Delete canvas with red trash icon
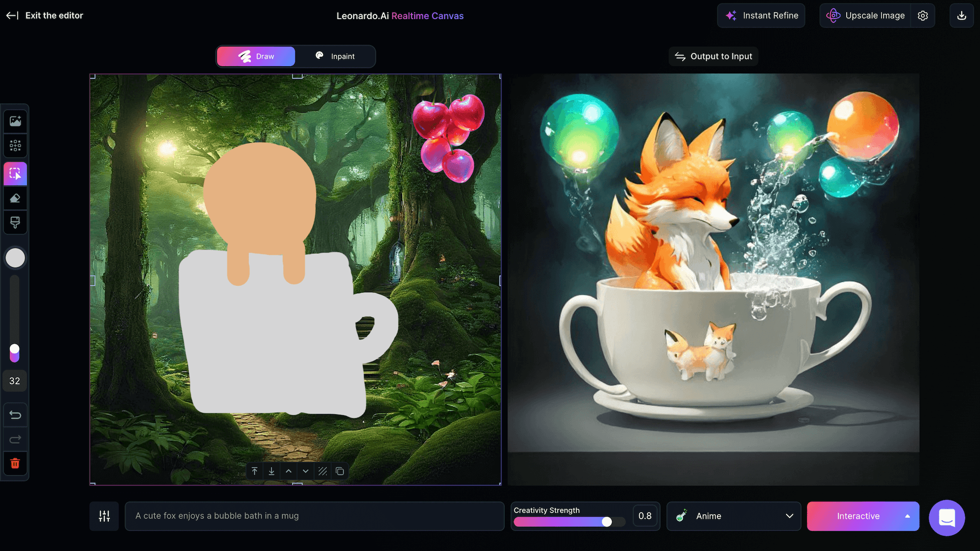 click(x=15, y=463)
